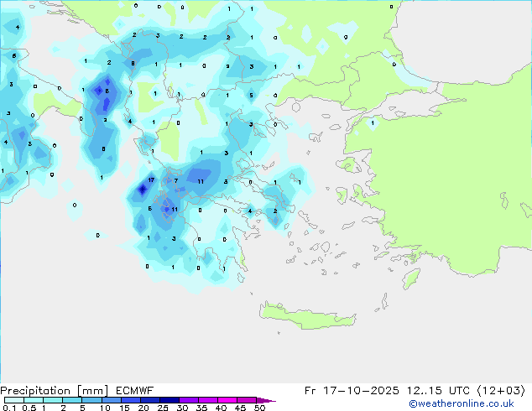Select legend swatch between 40 and 45

click(227, 400)
